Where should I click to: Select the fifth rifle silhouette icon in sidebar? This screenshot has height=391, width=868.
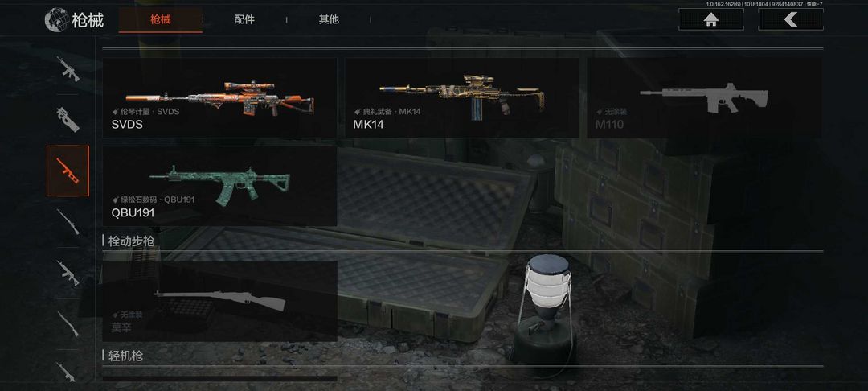point(68,273)
